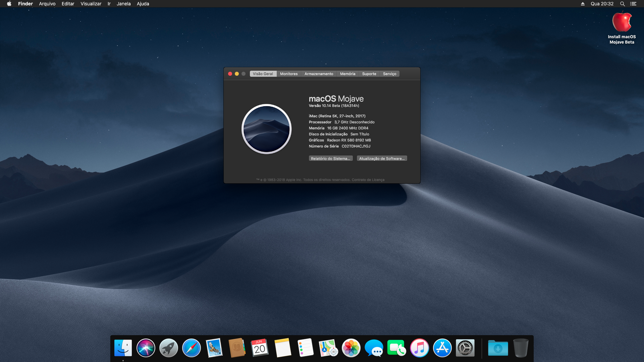Select the Visão Geral tab

tap(263, 74)
